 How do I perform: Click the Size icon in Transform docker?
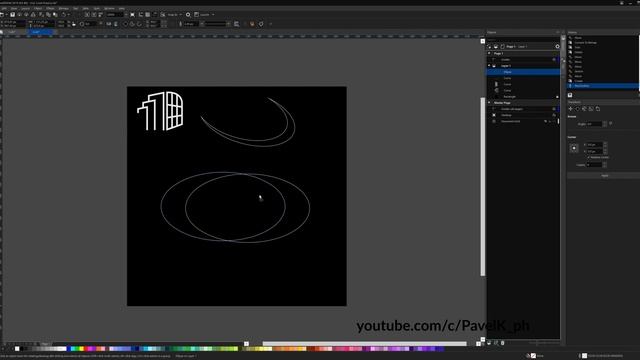(x=591, y=109)
